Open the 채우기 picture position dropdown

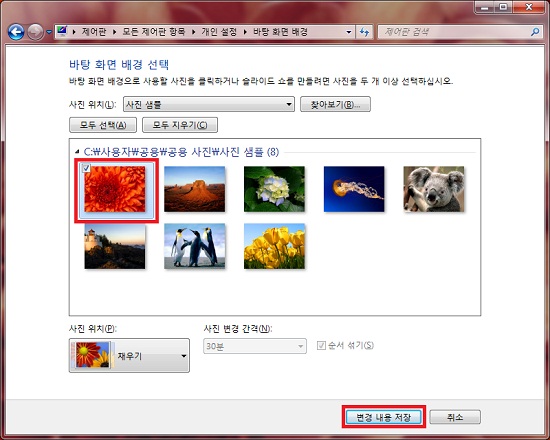tap(129, 355)
